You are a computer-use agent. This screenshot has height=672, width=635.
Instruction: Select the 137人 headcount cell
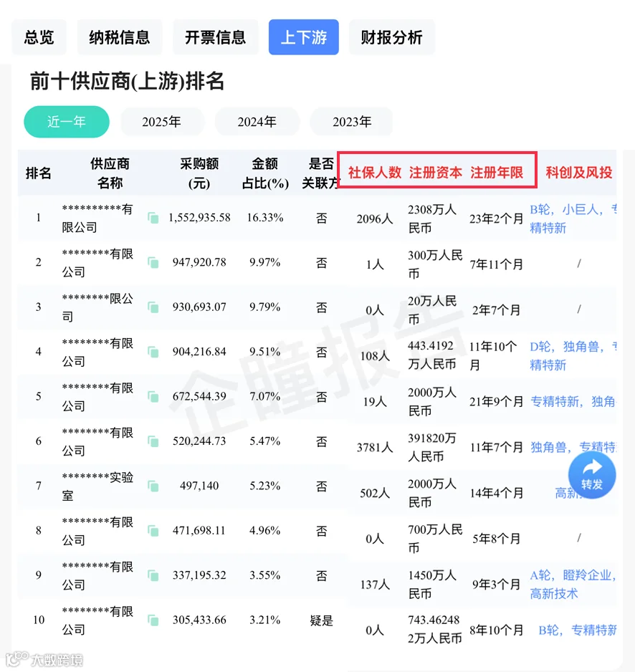point(375,584)
